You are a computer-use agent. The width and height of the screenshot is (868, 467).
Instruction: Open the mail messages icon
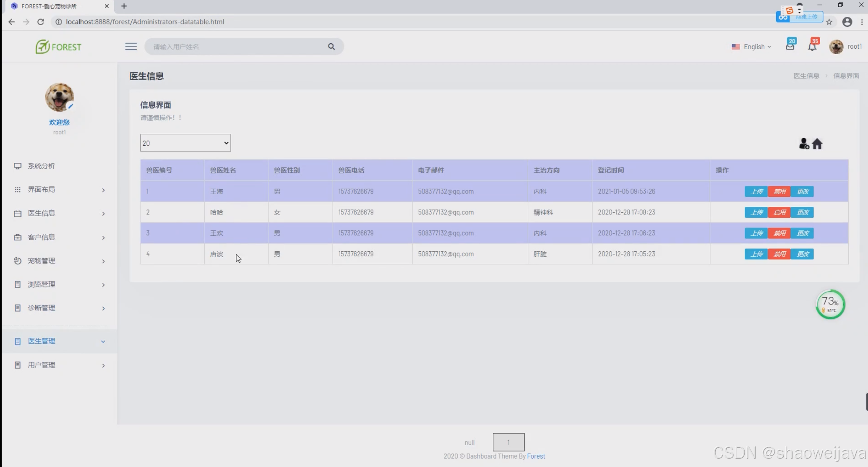click(790, 46)
